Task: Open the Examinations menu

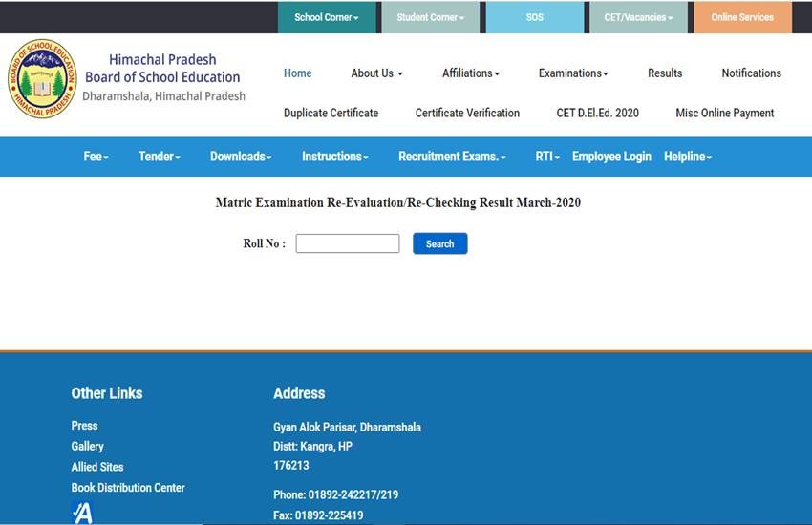Action: tap(573, 73)
